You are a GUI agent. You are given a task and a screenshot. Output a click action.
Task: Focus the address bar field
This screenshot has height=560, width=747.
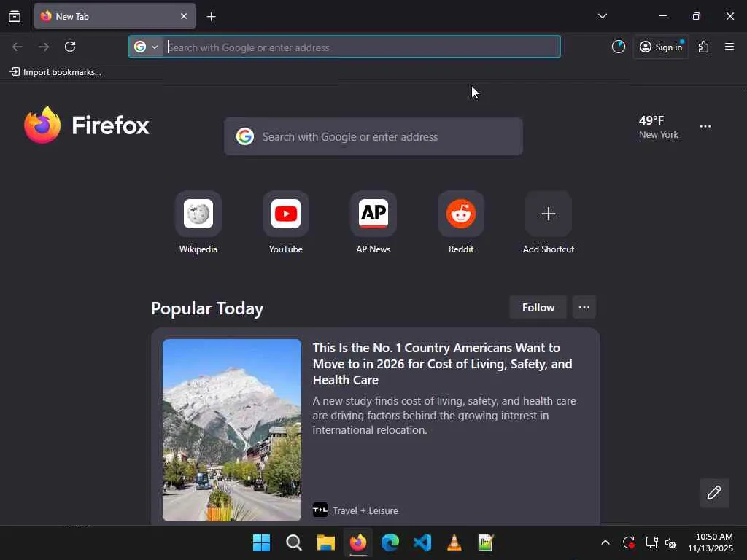pos(344,47)
